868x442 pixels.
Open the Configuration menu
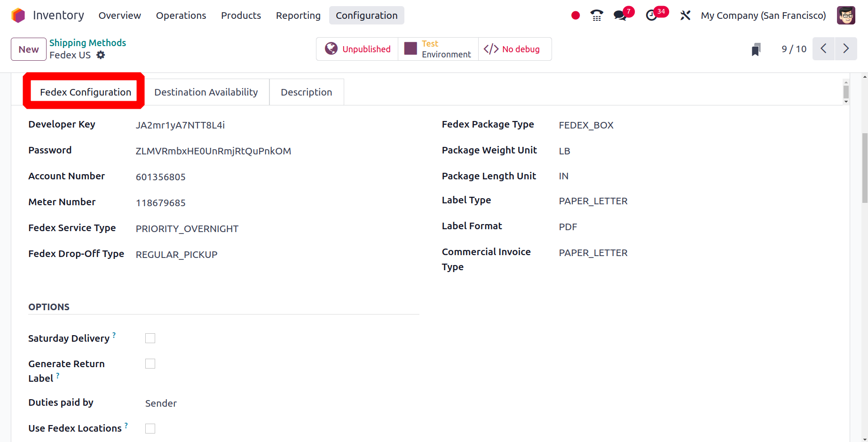click(x=367, y=16)
